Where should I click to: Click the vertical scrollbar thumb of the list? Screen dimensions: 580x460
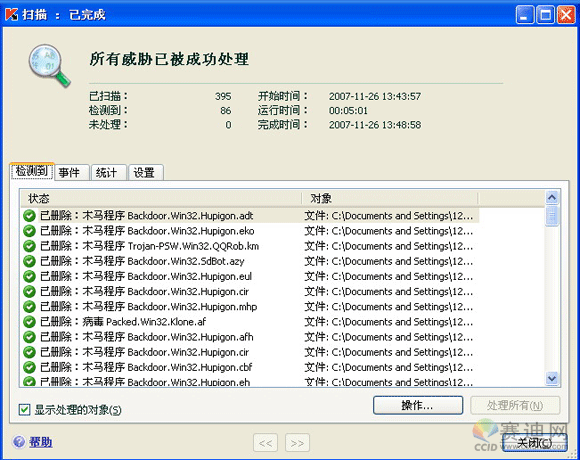[552, 216]
